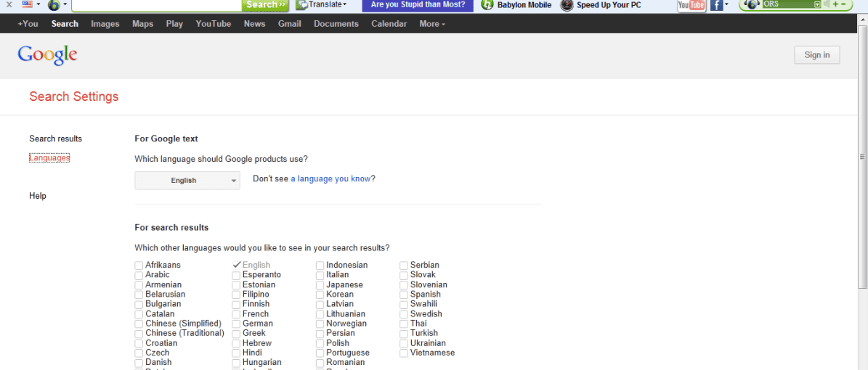Enable Japanese in search results

[x=320, y=285]
